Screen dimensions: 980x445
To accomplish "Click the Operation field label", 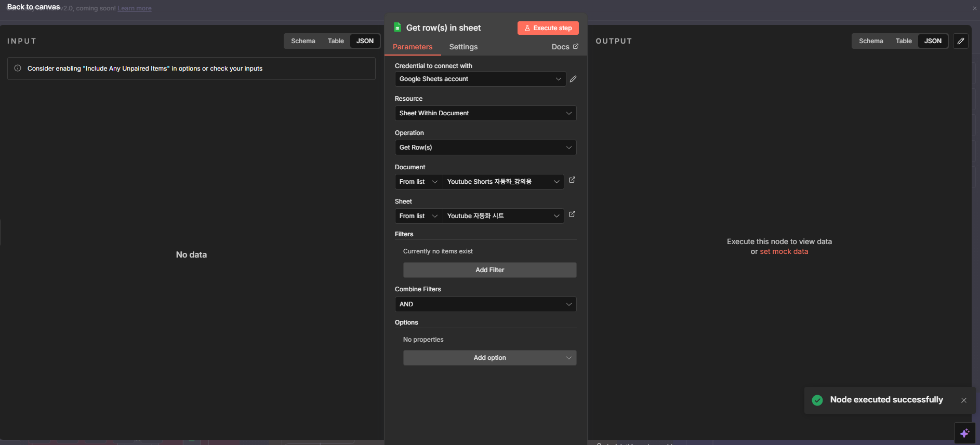I will (409, 133).
